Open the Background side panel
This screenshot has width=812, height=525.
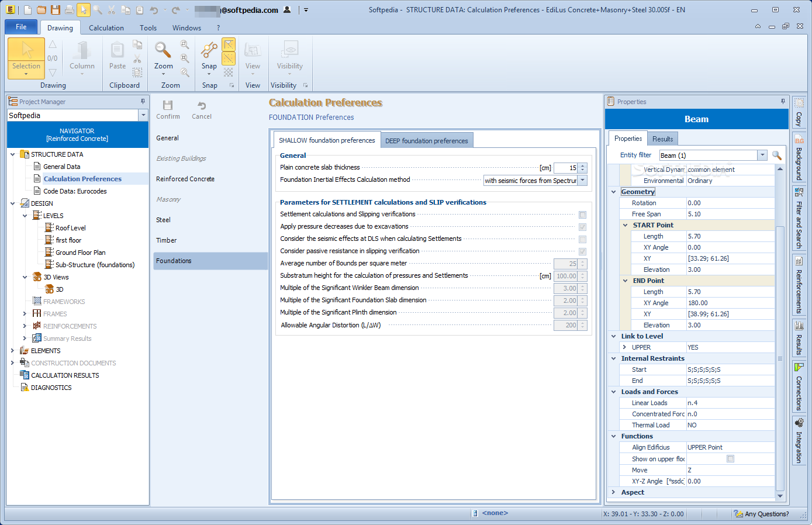[x=799, y=157]
